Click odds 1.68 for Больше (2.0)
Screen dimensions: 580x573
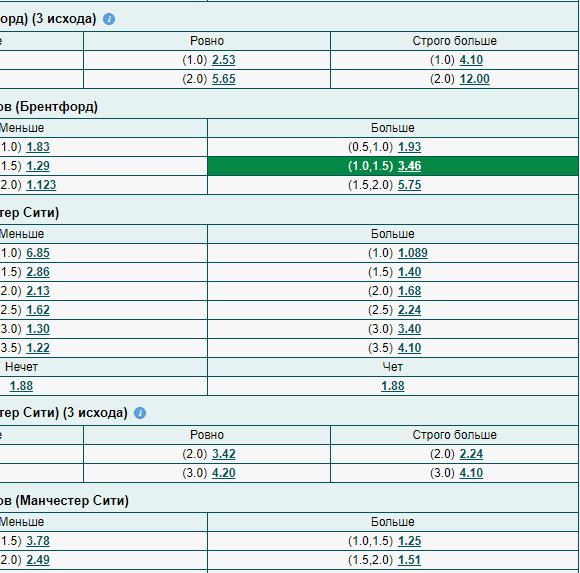(409, 291)
